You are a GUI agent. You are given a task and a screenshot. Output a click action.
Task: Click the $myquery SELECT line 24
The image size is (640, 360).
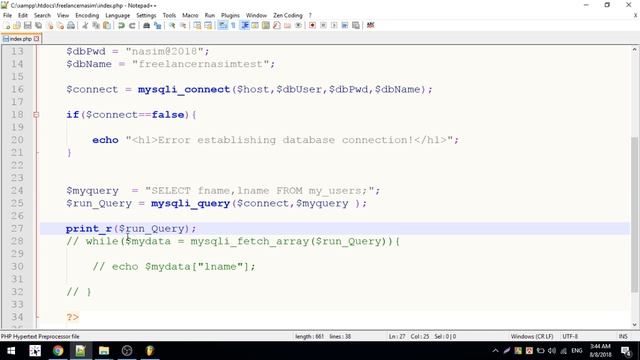coord(223,191)
